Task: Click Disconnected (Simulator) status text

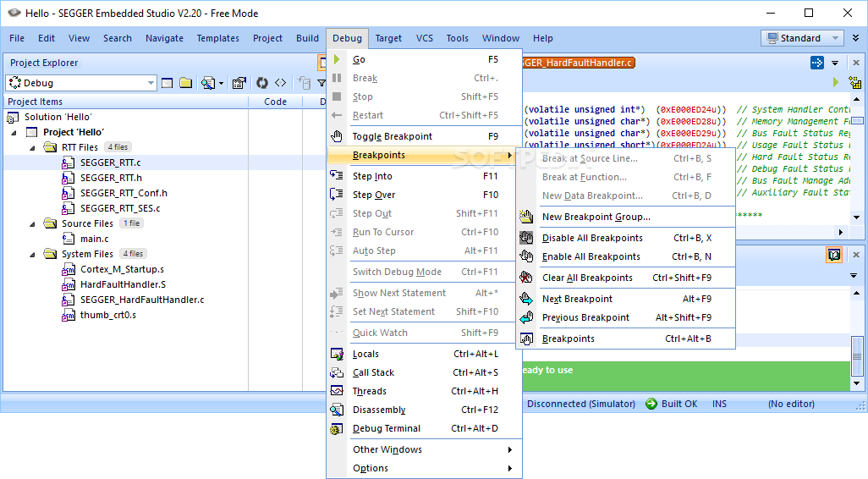Action: 581,404
